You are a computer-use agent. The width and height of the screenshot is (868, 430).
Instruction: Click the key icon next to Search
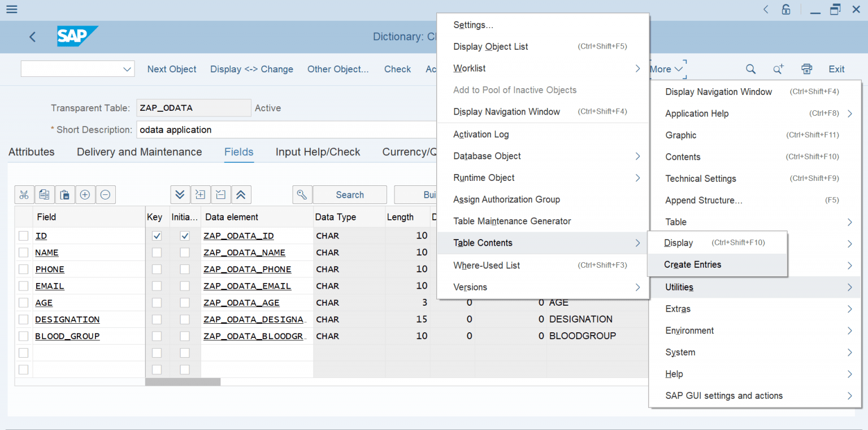(x=302, y=194)
